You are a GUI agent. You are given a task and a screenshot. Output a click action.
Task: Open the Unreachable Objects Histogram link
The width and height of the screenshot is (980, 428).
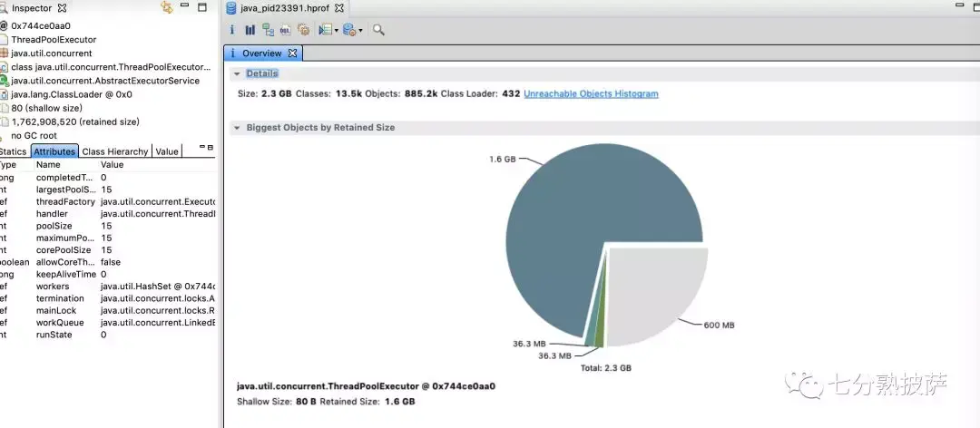pos(591,93)
